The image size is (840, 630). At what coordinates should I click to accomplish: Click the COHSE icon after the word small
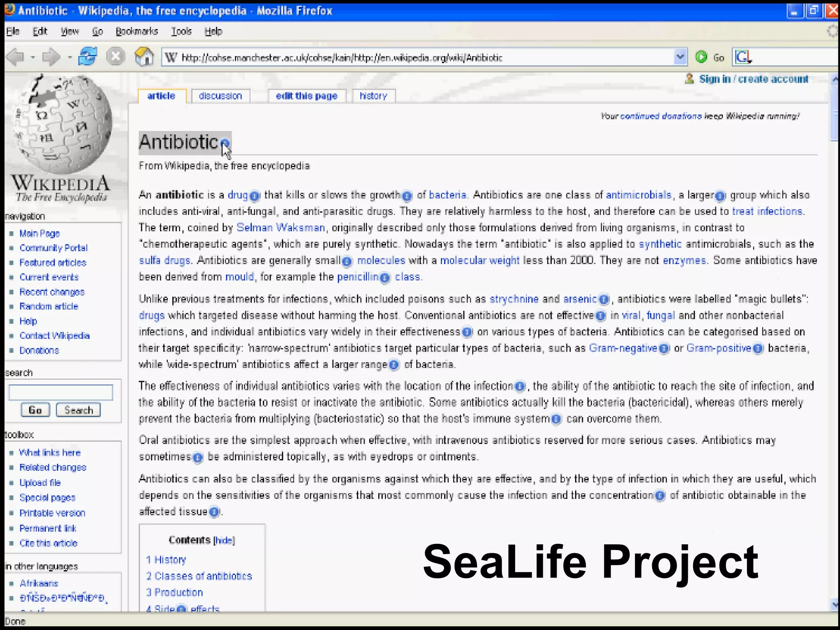pos(347,262)
